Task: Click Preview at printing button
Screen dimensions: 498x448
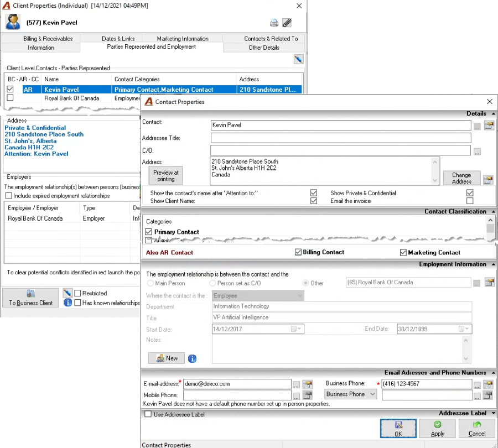Action: pos(166,175)
